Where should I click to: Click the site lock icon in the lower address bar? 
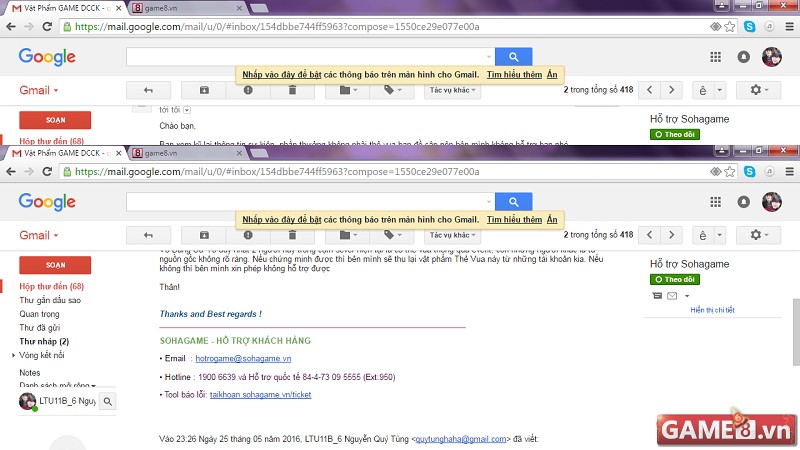(67, 171)
